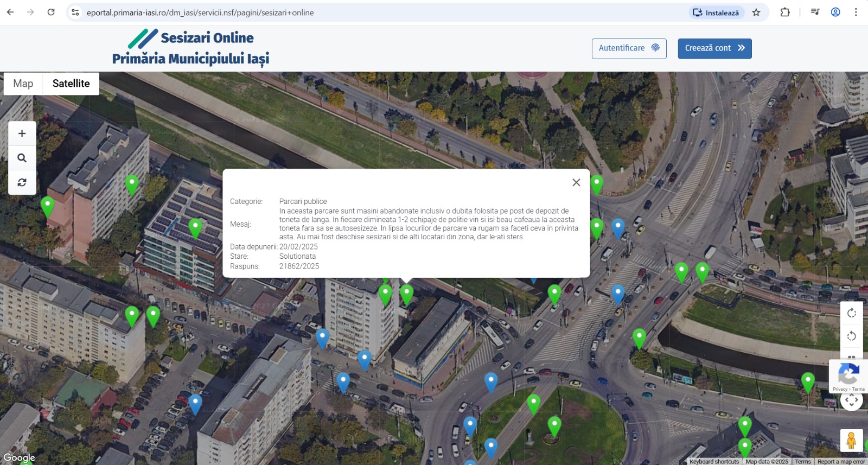The width and height of the screenshot is (868, 465).
Task: Refresh map markers with the reload icon
Action: point(22,182)
